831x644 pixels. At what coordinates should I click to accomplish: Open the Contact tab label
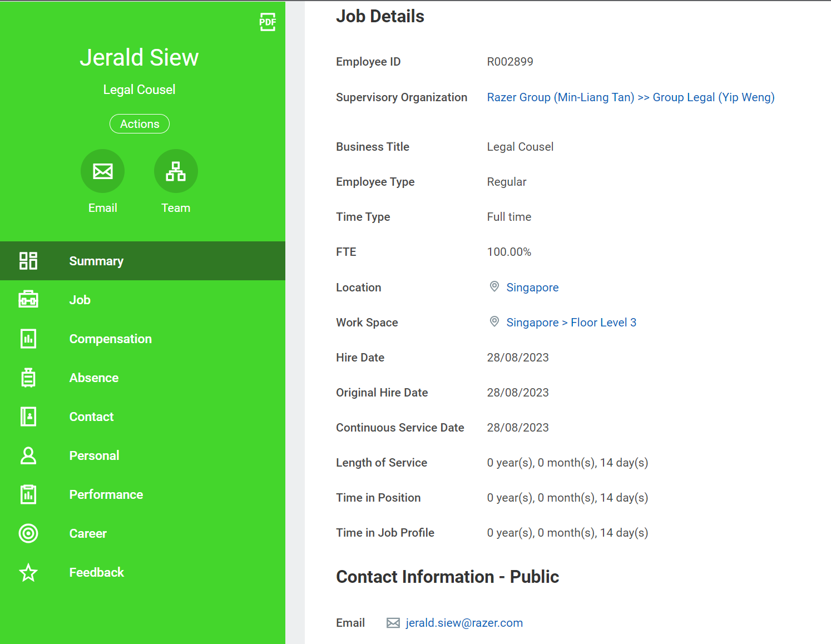click(x=91, y=417)
